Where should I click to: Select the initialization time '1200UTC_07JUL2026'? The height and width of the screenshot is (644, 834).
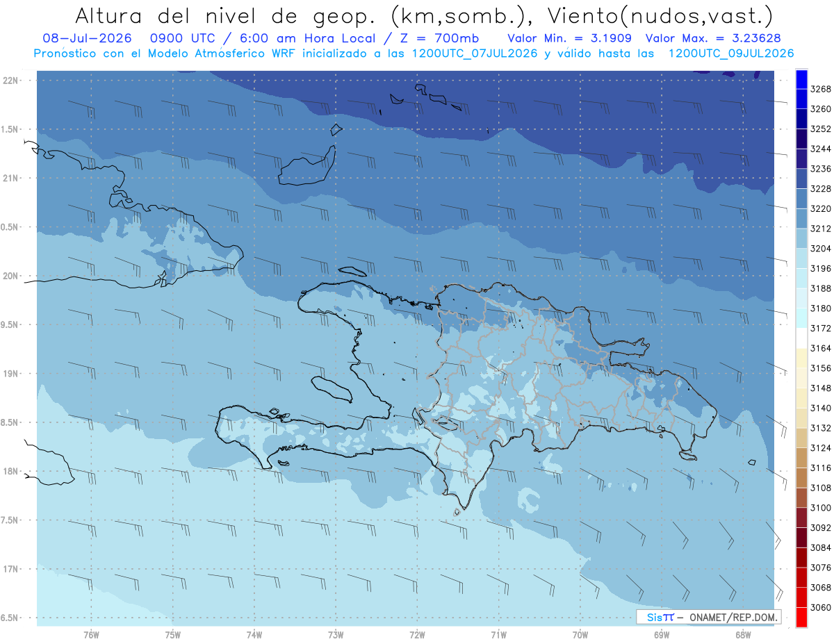tap(475, 53)
